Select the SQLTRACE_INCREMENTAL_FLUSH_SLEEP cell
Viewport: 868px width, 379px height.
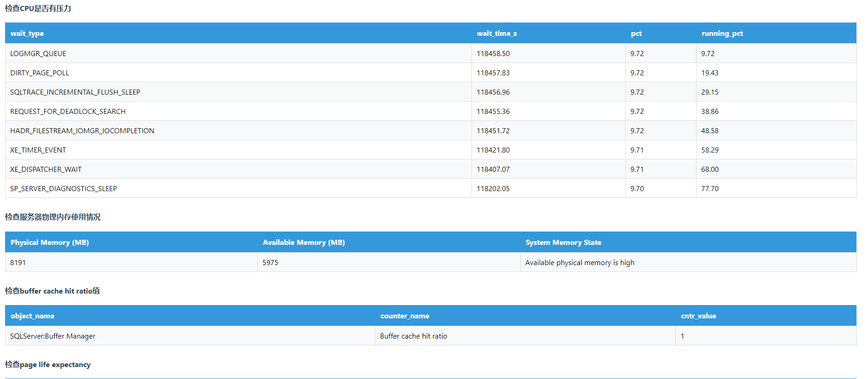coord(238,92)
